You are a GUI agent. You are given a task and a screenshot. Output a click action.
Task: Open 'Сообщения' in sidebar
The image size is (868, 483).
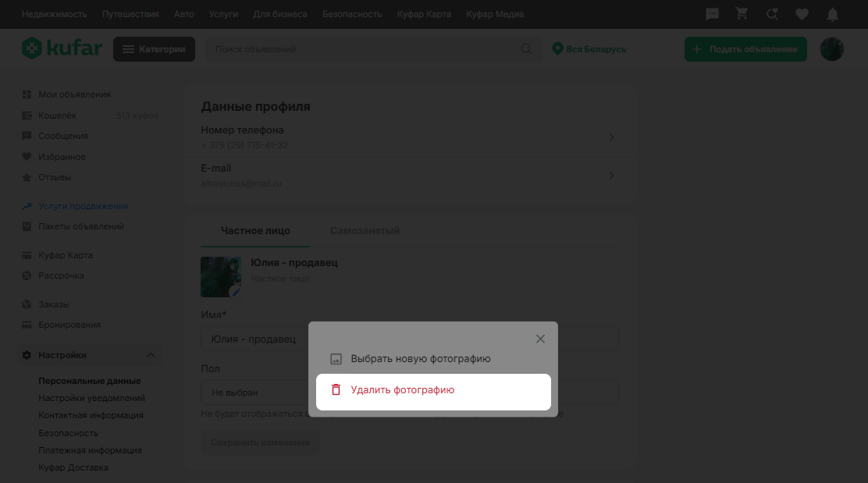tap(63, 136)
